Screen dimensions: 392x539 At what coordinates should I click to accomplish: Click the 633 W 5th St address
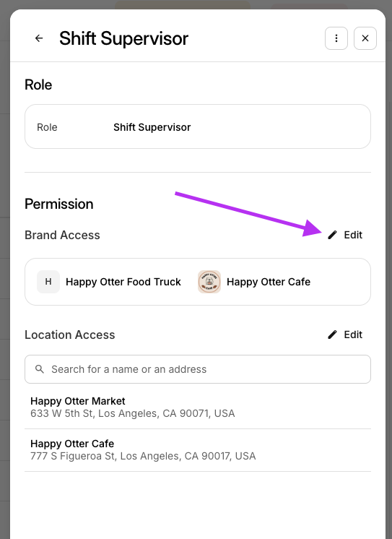[133, 413]
